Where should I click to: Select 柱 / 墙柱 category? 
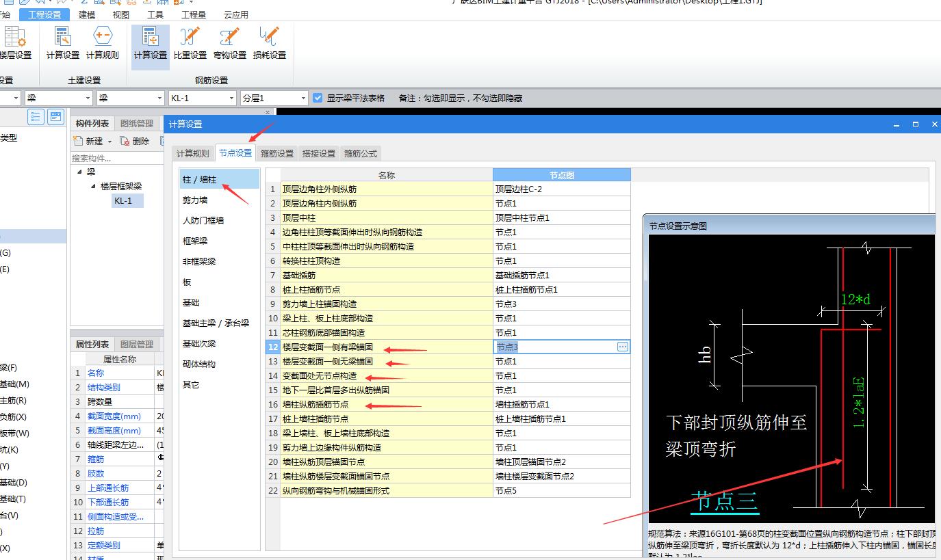pyautogui.click(x=220, y=179)
